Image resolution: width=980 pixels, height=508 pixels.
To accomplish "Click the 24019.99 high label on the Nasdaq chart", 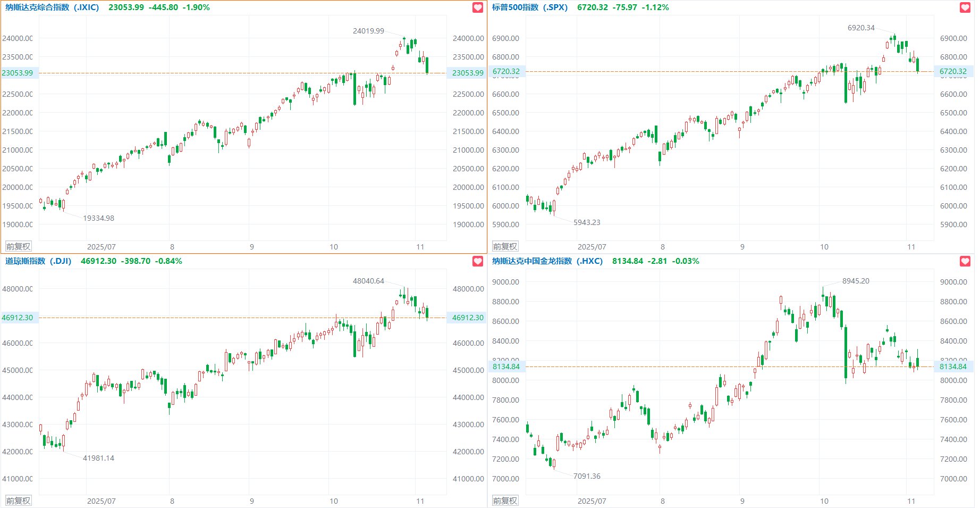I will coord(368,31).
